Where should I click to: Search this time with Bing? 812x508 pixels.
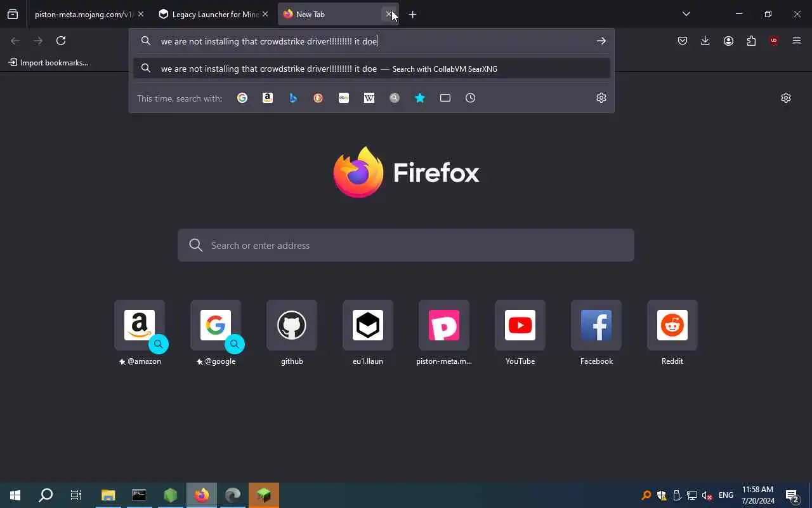tap(293, 98)
